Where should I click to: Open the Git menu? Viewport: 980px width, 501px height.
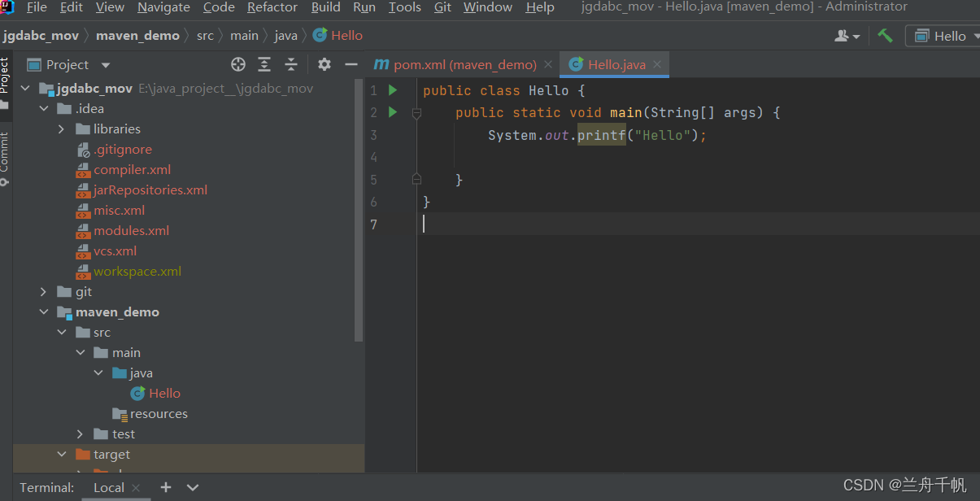[x=442, y=7]
